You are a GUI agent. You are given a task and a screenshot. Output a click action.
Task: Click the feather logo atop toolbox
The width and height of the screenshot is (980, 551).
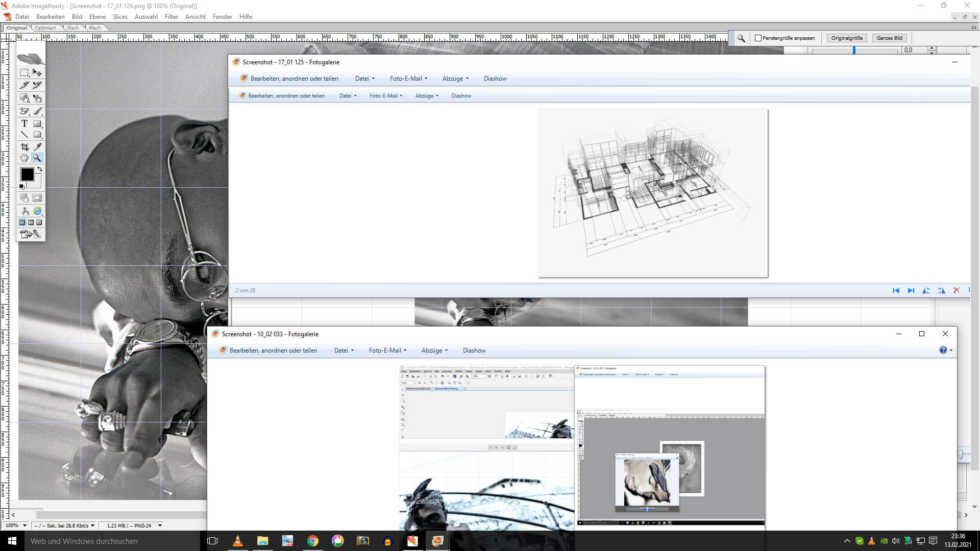click(x=31, y=58)
